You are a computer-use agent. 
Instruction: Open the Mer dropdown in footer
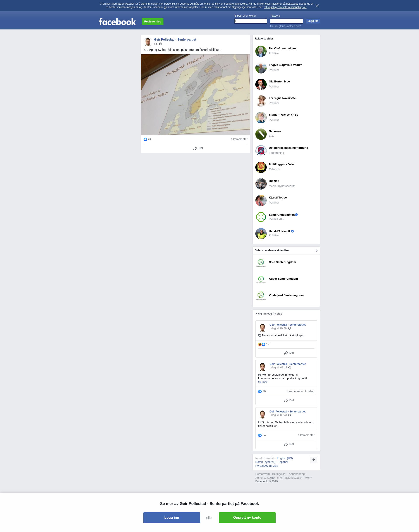point(308,477)
